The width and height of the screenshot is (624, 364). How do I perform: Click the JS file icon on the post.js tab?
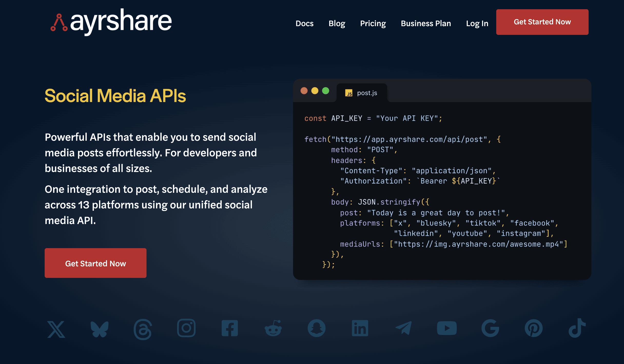(x=349, y=93)
